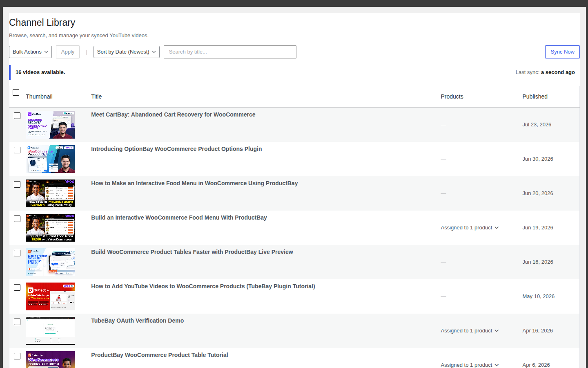The image size is (588, 368).
Task: Select checkbox for Interactive Food Menu video
Action: click(x=17, y=184)
